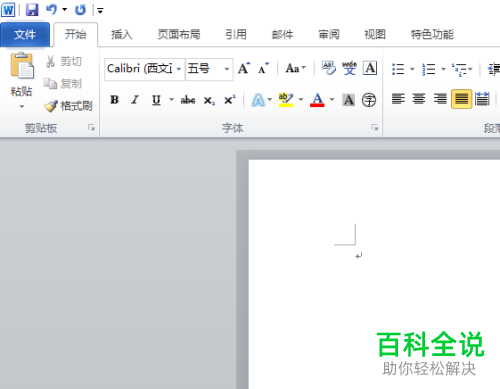500x389 pixels.
Task: Toggle character shading gray A
Action: point(349,100)
